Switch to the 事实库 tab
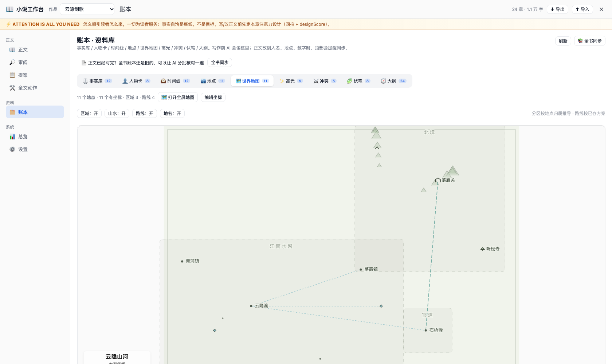The image size is (612, 364). tap(97, 81)
